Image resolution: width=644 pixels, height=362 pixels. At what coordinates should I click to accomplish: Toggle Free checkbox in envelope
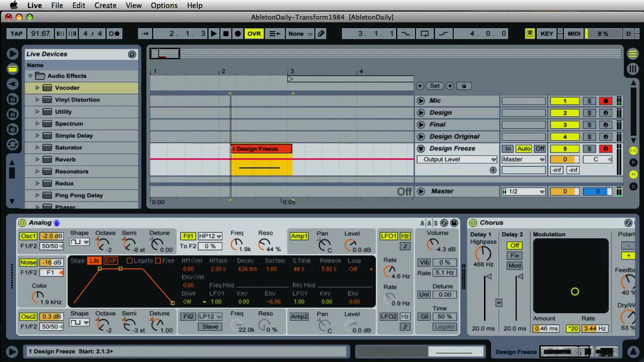(x=158, y=261)
